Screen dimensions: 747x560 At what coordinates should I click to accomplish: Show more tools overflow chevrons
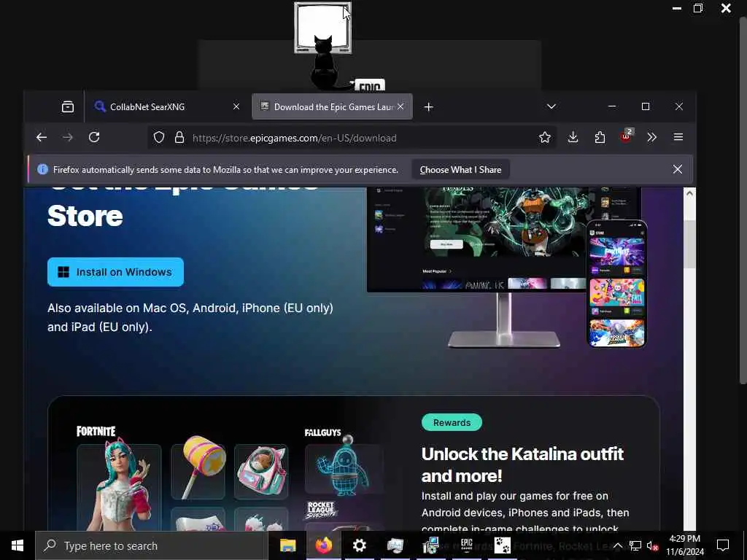point(651,137)
